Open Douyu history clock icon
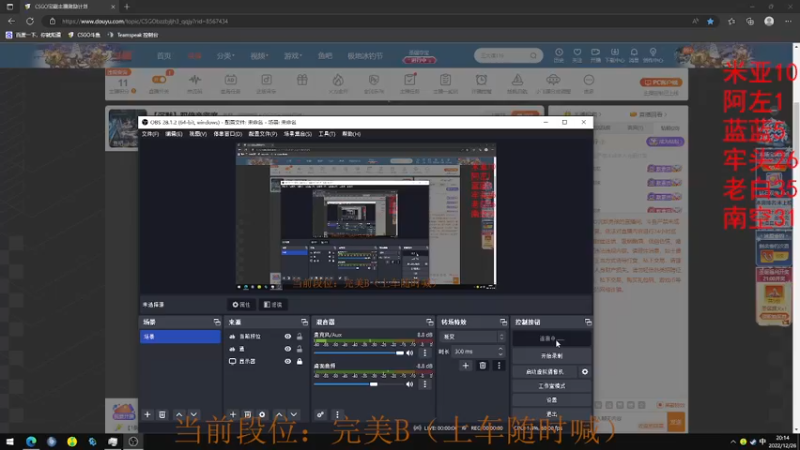Image resolution: width=800 pixels, height=450 pixels. (559, 55)
